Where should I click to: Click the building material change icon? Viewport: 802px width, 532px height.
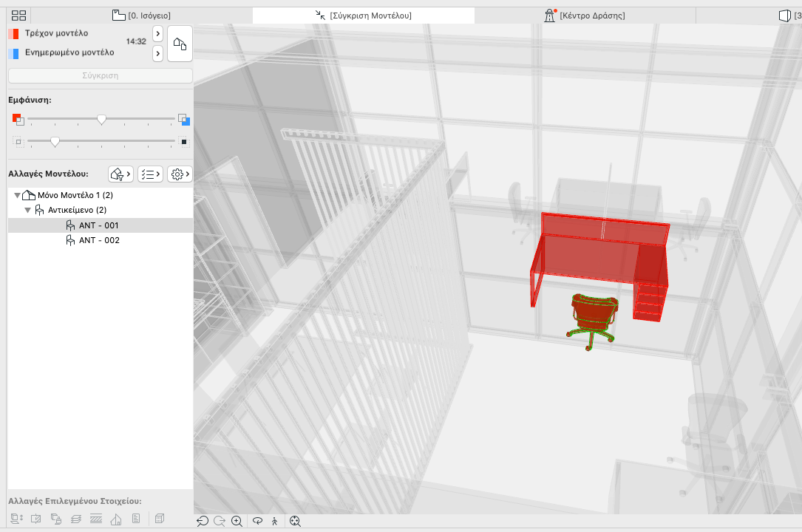(x=116, y=519)
